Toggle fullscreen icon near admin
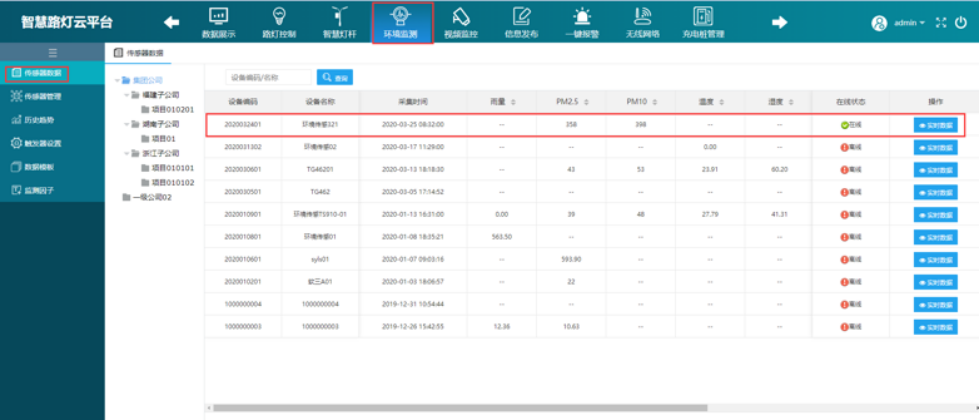This screenshot has width=979, height=420. pos(942,22)
